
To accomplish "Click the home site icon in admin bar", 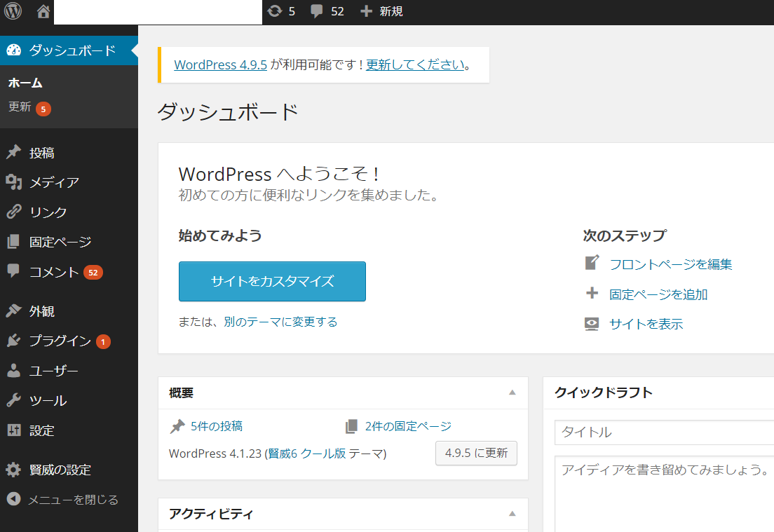I will [x=43, y=11].
